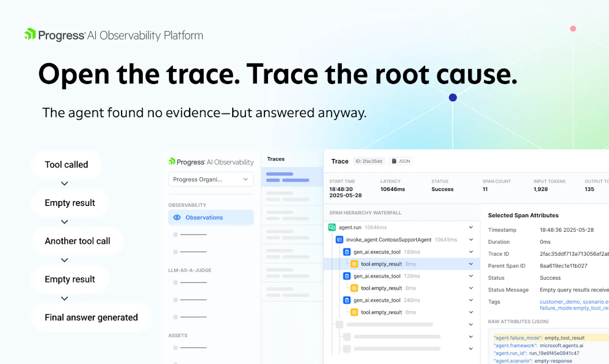The height and width of the screenshot is (364, 609).
Task: Click the latency value 10646ms
Action: 393,189
